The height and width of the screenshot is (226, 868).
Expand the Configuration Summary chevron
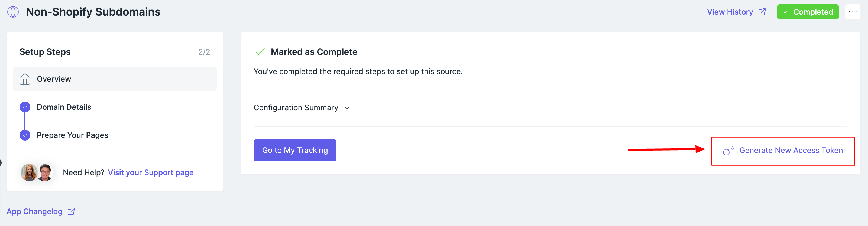coord(347,108)
